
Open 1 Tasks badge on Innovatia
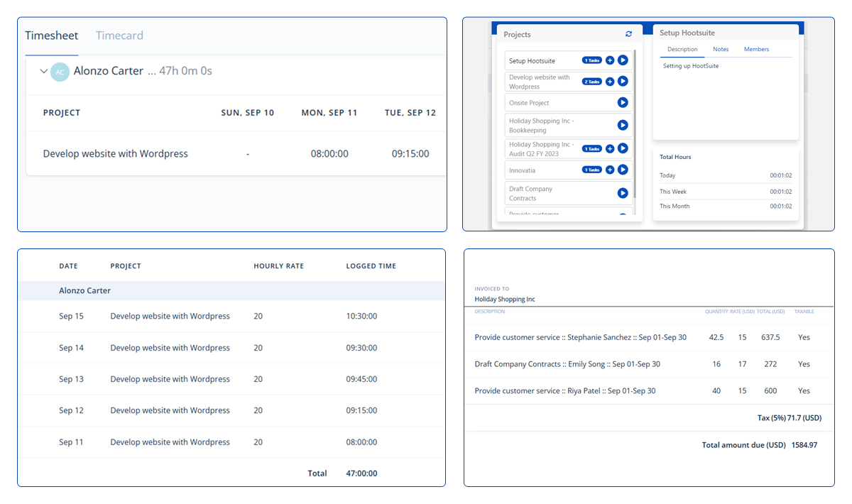[592, 170]
